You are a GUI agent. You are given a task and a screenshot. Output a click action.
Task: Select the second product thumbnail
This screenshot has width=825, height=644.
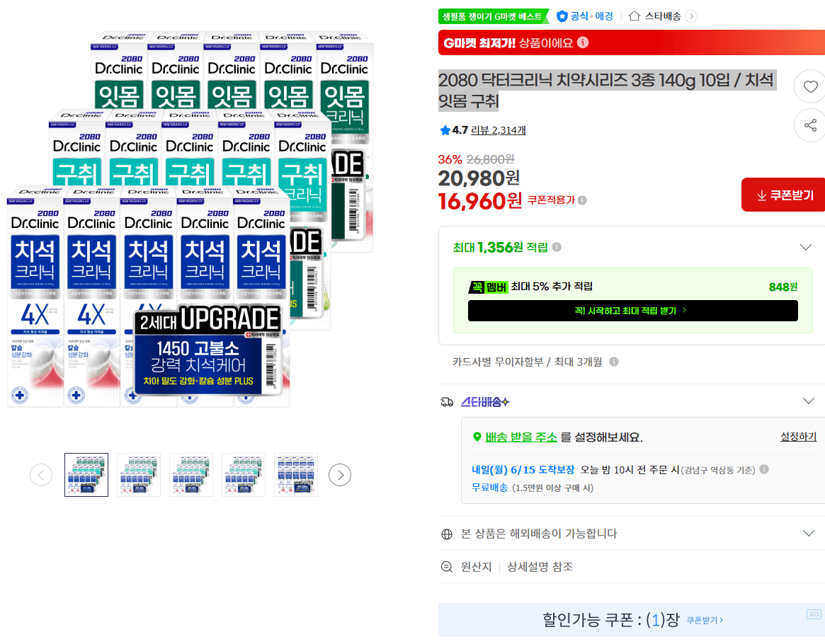pyautogui.click(x=138, y=475)
